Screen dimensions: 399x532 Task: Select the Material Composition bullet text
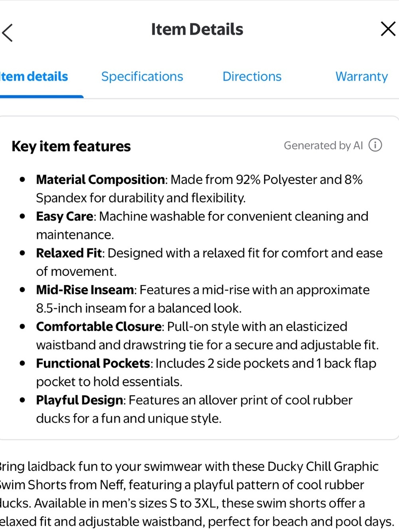pos(199,188)
